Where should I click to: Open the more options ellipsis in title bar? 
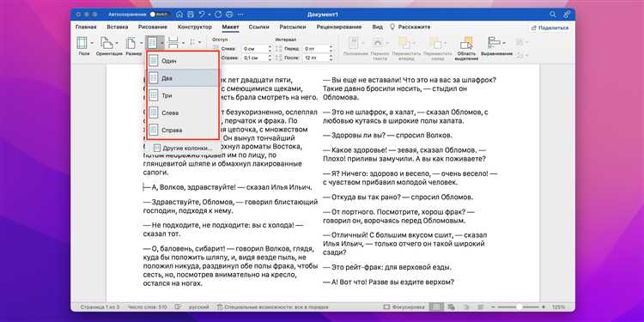(240, 15)
